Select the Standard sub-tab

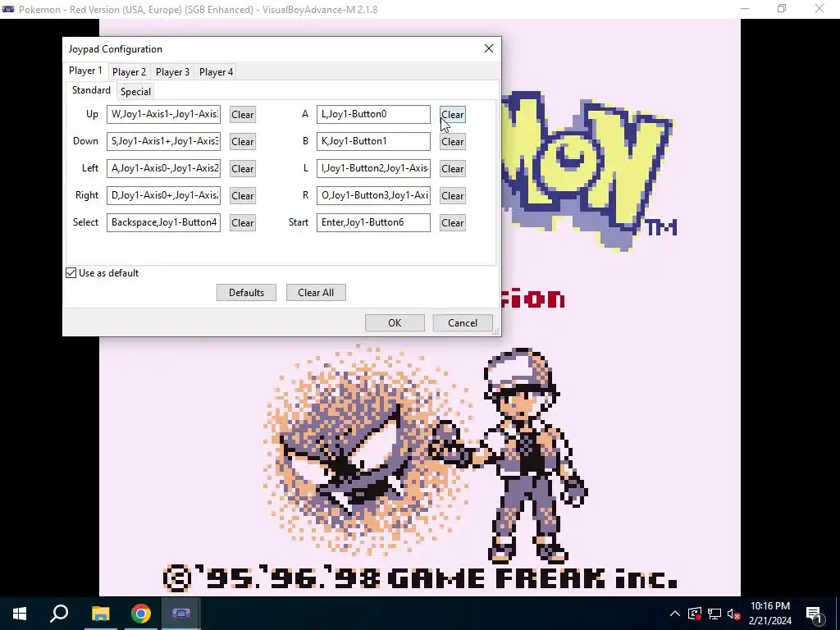coord(91,90)
